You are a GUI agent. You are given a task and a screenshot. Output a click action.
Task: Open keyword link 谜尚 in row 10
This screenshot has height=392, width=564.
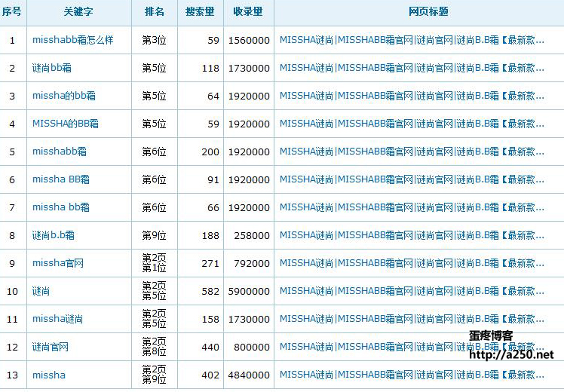(41, 291)
